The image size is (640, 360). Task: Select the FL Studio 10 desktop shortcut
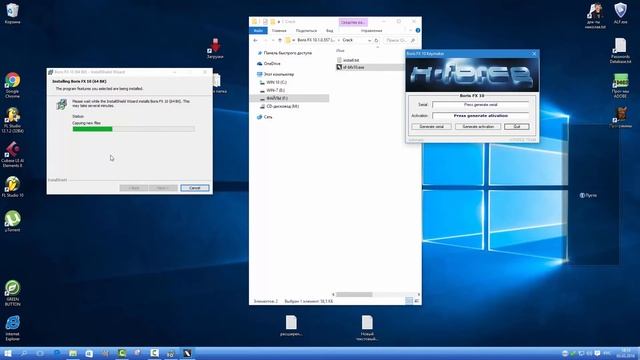tap(12, 187)
